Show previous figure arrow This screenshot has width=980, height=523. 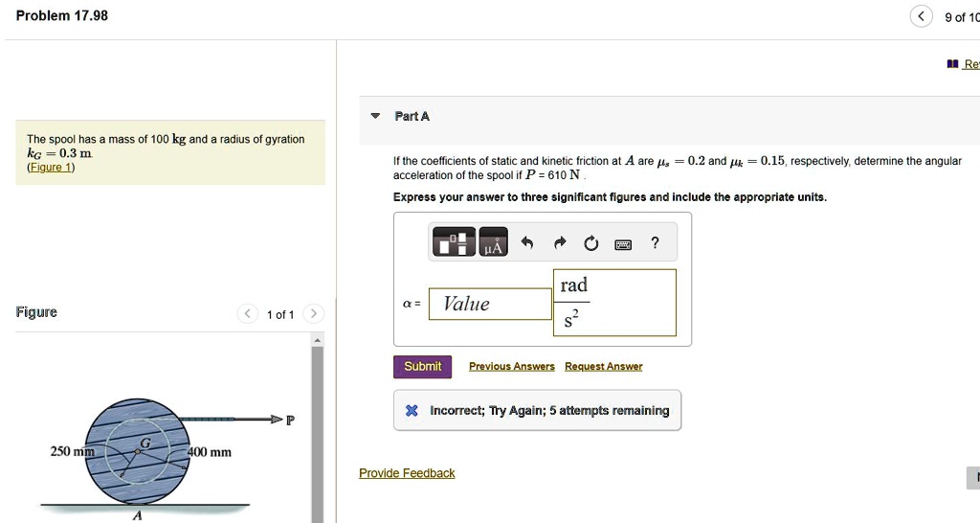248,314
